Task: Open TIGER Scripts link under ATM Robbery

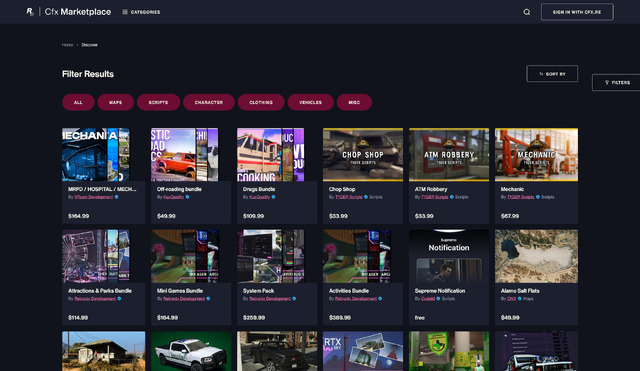Action: [434, 197]
